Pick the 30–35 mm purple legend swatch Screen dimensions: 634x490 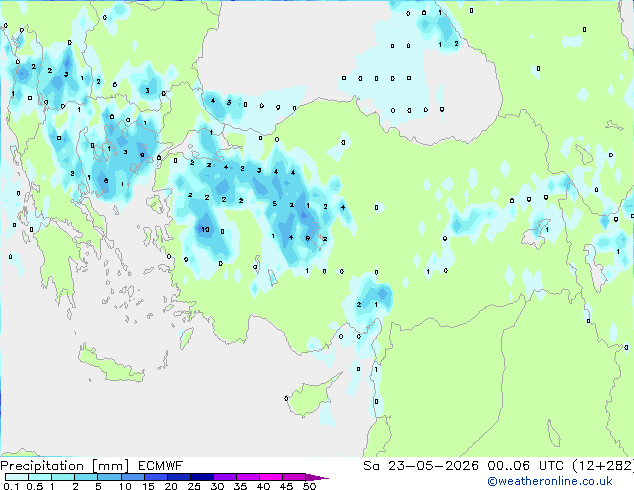pyautogui.click(x=224, y=477)
